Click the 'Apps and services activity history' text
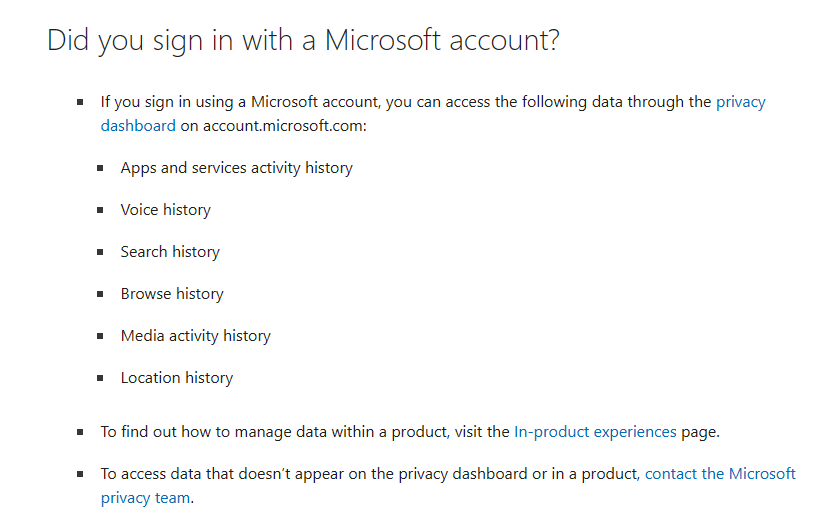 pos(236,168)
